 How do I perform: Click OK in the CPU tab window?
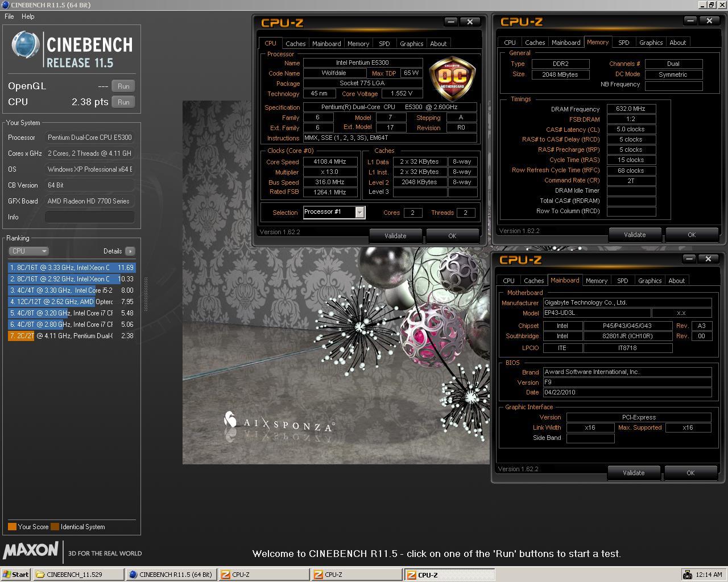click(x=452, y=236)
